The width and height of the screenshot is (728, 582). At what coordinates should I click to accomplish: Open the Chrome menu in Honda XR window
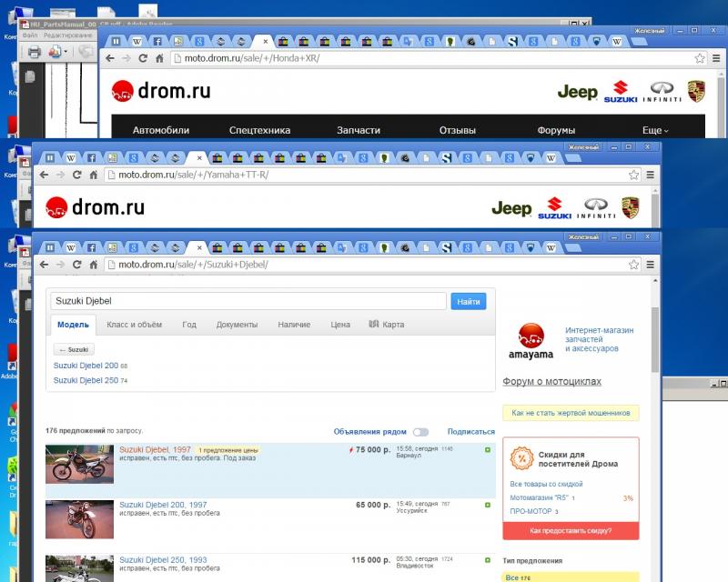(x=716, y=58)
